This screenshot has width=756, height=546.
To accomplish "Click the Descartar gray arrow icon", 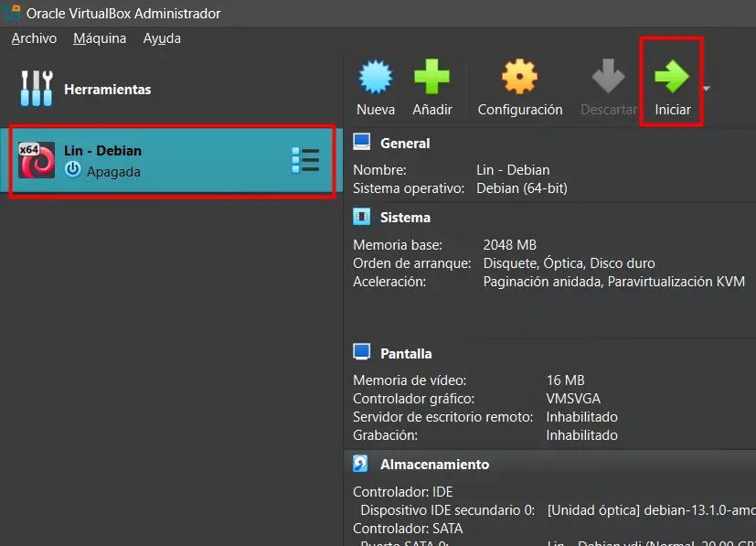I will (608, 79).
